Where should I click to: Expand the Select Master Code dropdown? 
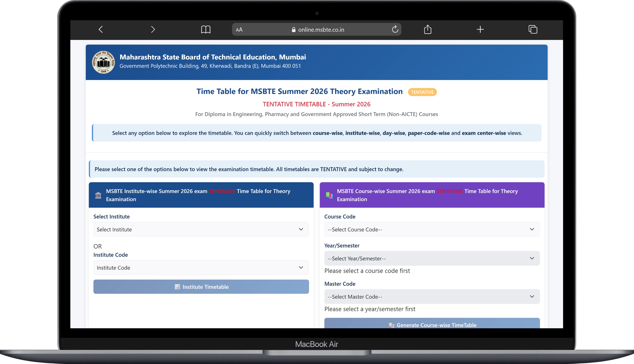432,297
